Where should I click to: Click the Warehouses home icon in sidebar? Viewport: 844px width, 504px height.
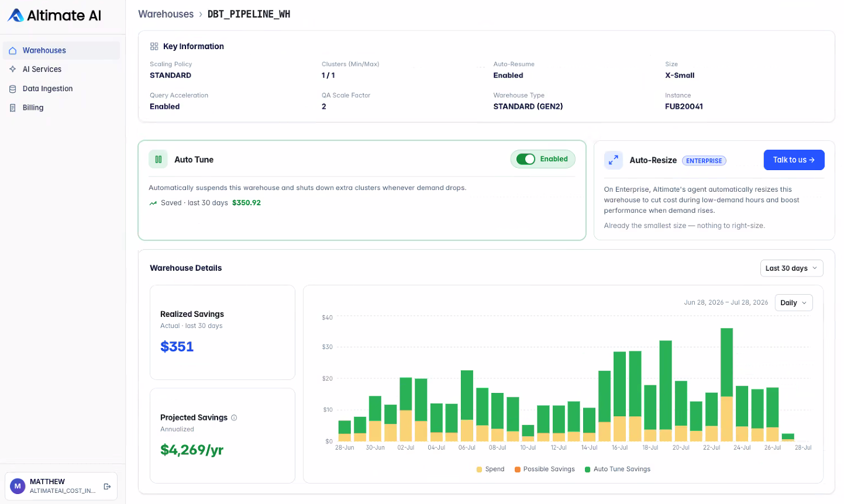point(13,50)
